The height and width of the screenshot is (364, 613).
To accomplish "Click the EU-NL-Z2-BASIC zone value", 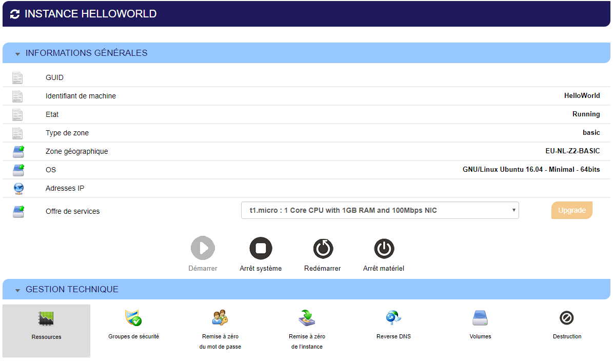I will point(572,151).
